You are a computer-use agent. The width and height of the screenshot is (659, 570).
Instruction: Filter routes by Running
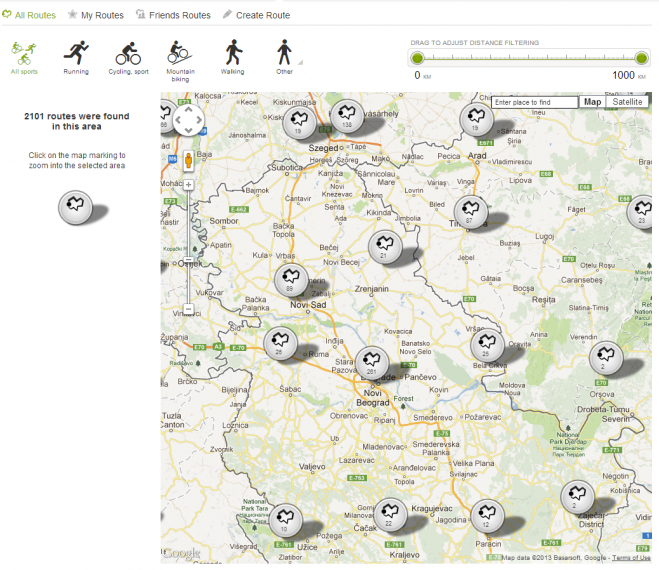tap(76, 58)
